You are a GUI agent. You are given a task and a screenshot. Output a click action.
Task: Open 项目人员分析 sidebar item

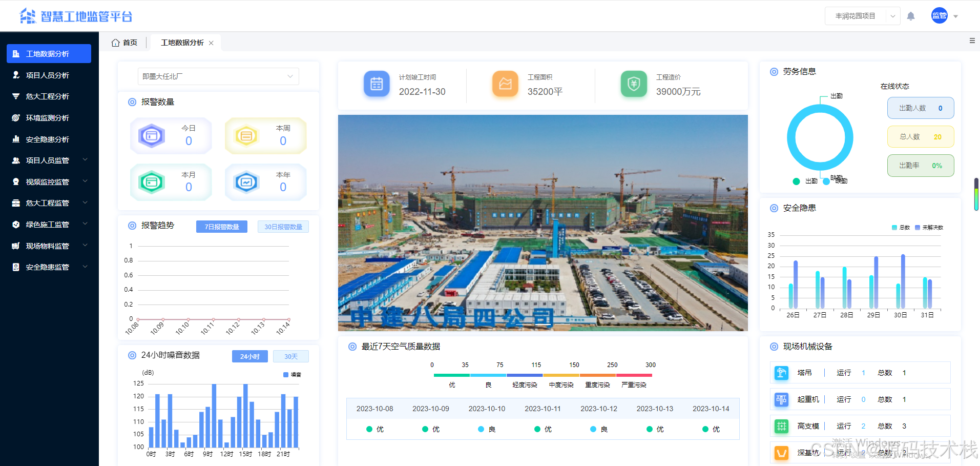coord(49,75)
